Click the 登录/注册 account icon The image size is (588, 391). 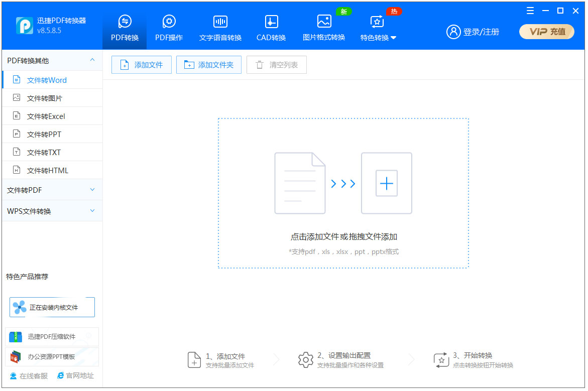pos(453,31)
